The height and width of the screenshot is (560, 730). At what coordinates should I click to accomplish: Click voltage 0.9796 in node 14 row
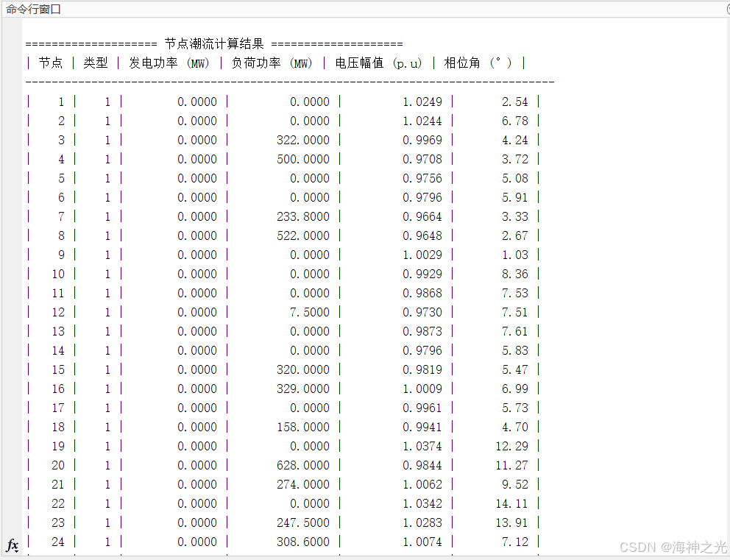(x=422, y=350)
